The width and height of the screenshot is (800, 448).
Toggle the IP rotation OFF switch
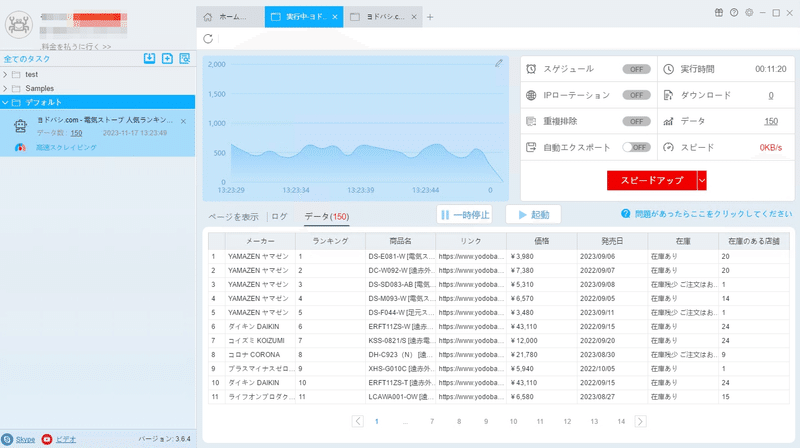tap(636, 95)
